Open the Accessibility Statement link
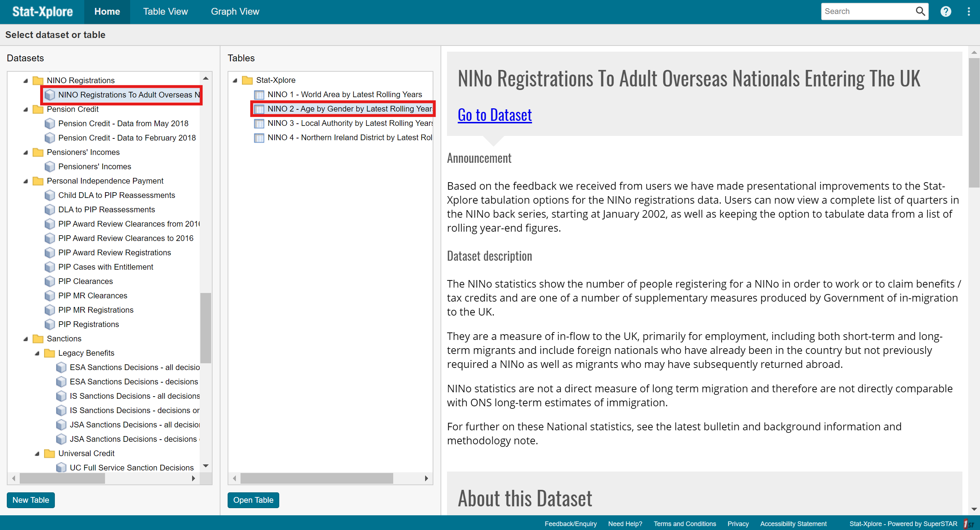Screen dimensions: 980x530 click(793, 524)
